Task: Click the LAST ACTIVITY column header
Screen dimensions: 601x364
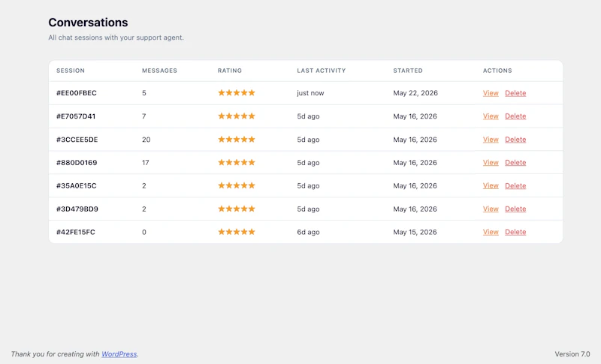Action: (322, 71)
